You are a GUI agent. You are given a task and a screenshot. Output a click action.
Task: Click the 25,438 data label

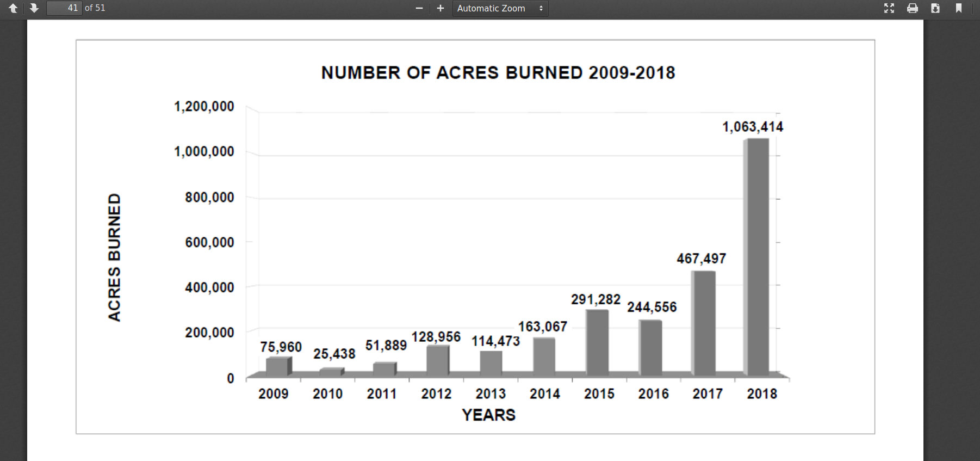coord(334,354)
